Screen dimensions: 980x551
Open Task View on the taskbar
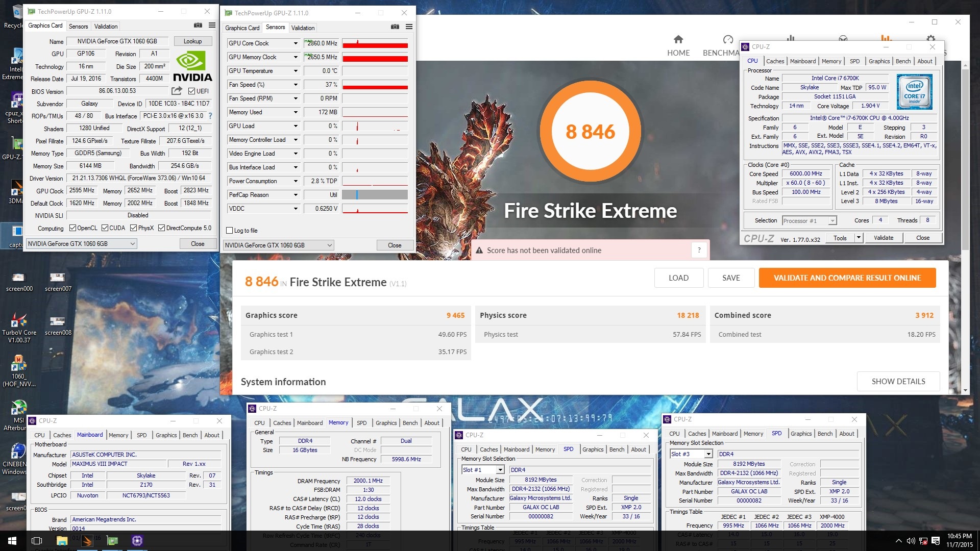click(37, 541)
